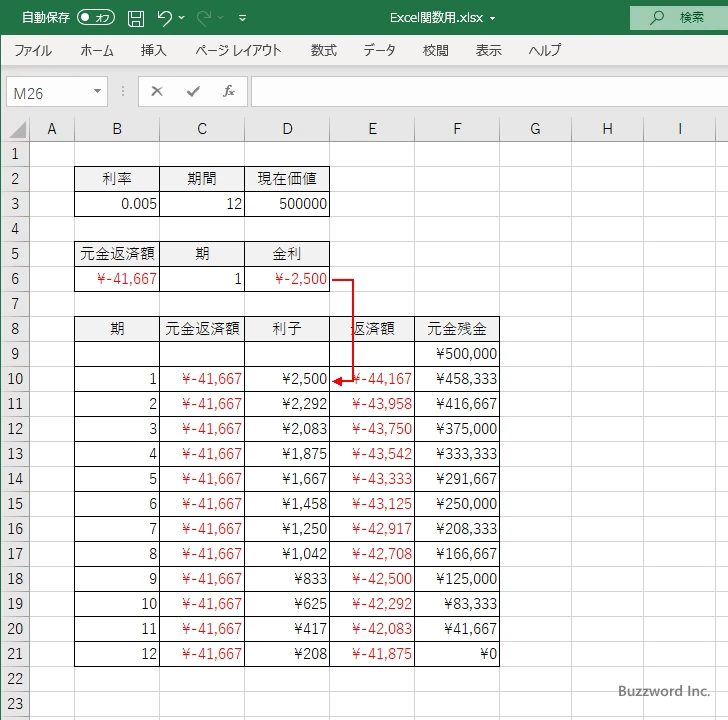Select cell containing 500000
This screenshot has height=720, width=728.
(287, 204)
